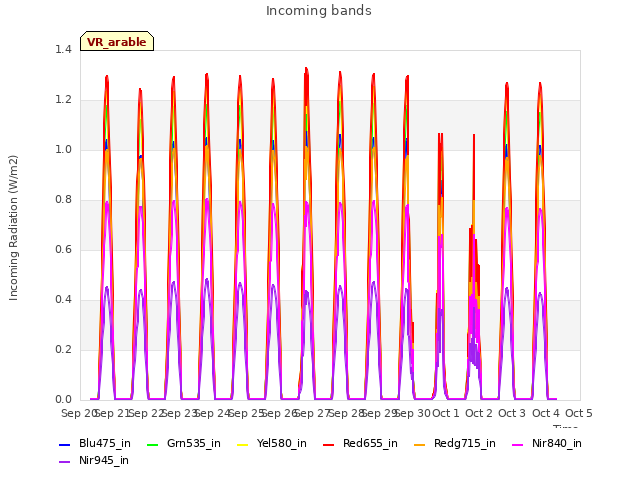Image resolution: width=640 pixels, height=480 pixels.
Task: Click the purple Nir945_in color marker
Action: (x=64, y=462)
